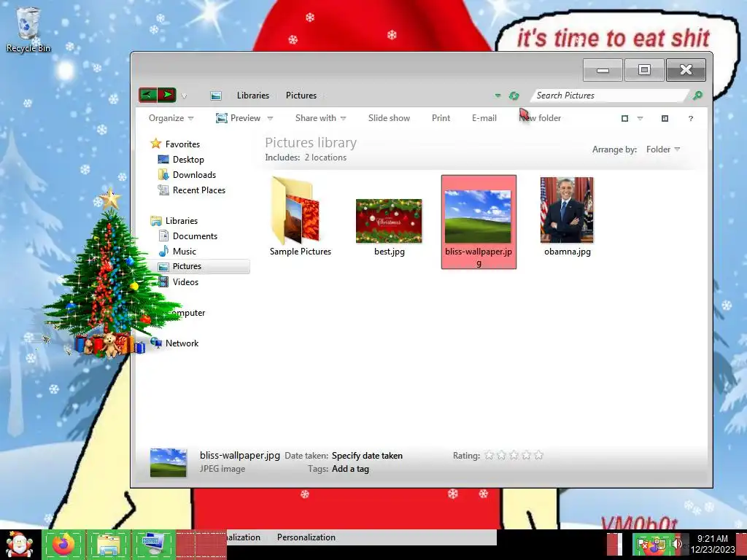Viewport: 747px width, 560px height.
Task: Open the Share with menu
Action: pos(321,118)
